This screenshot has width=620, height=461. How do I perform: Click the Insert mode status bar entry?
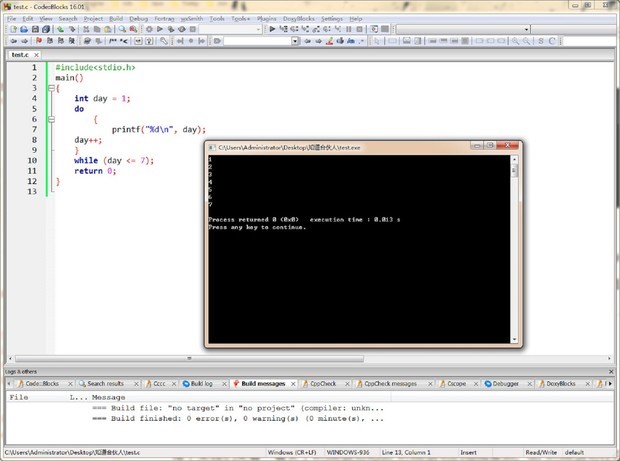coord(469,452)
